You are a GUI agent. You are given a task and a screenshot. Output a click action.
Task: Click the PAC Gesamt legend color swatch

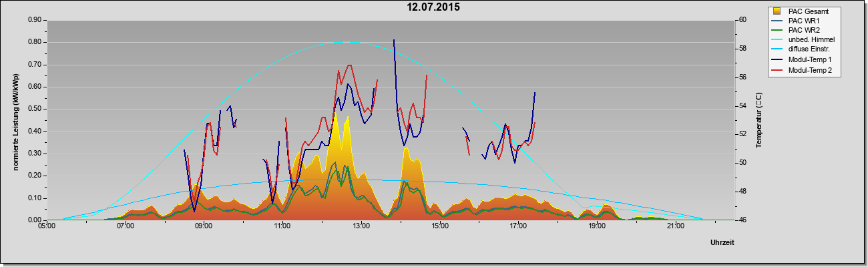777,11
